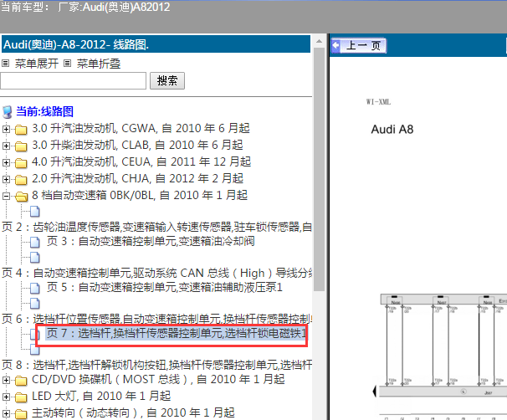Collapse the 8 档自动变速箱 0BK/0BL node

point(6,197)
